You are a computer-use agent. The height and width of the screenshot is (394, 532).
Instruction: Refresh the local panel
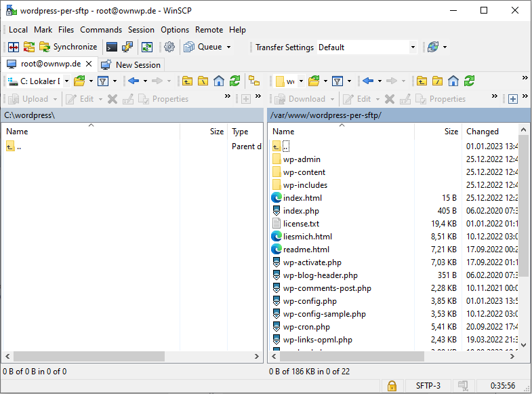[234, 81]
